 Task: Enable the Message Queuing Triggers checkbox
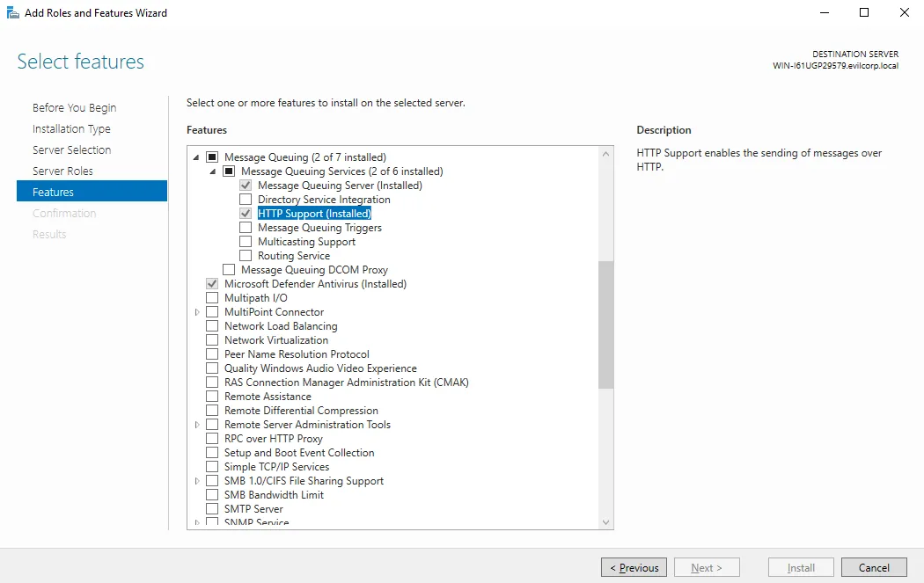[x=246, y=228]
